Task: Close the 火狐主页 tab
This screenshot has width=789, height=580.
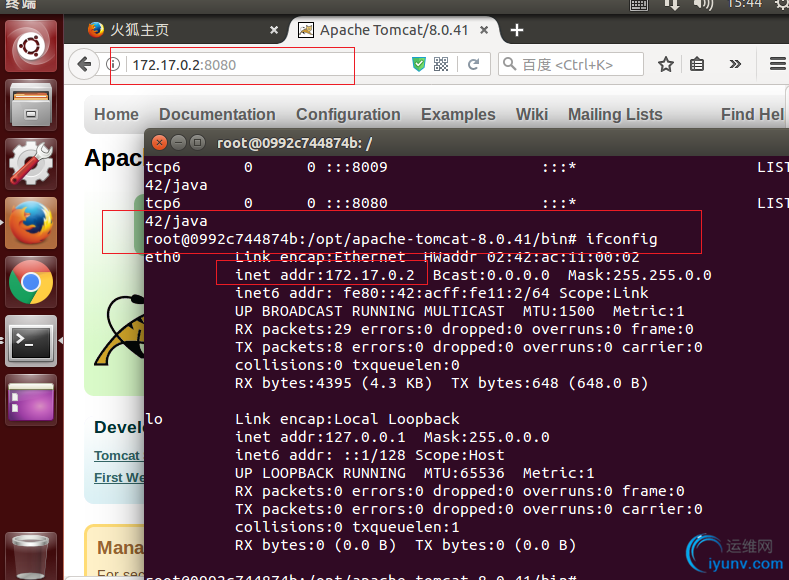Action: (274, 30)
